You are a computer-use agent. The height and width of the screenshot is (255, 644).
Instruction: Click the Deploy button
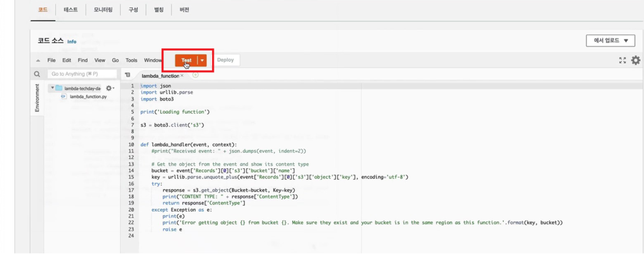[x=225, y=60]
